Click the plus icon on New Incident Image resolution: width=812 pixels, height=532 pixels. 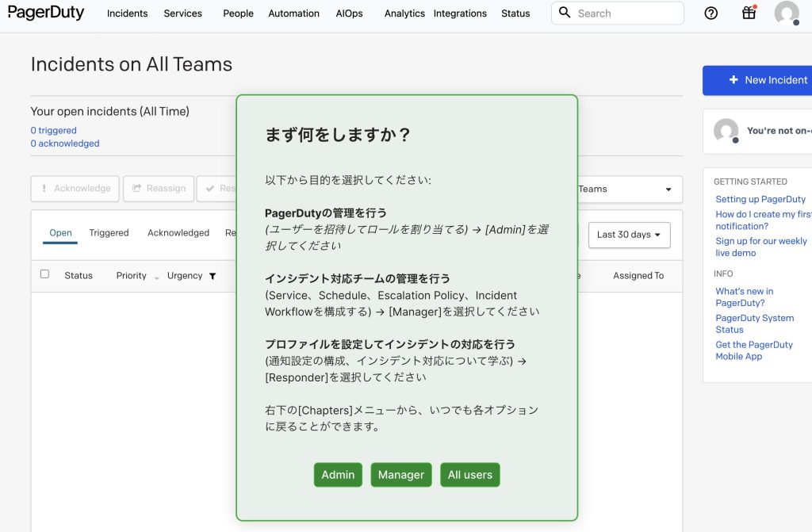point(733,80)
